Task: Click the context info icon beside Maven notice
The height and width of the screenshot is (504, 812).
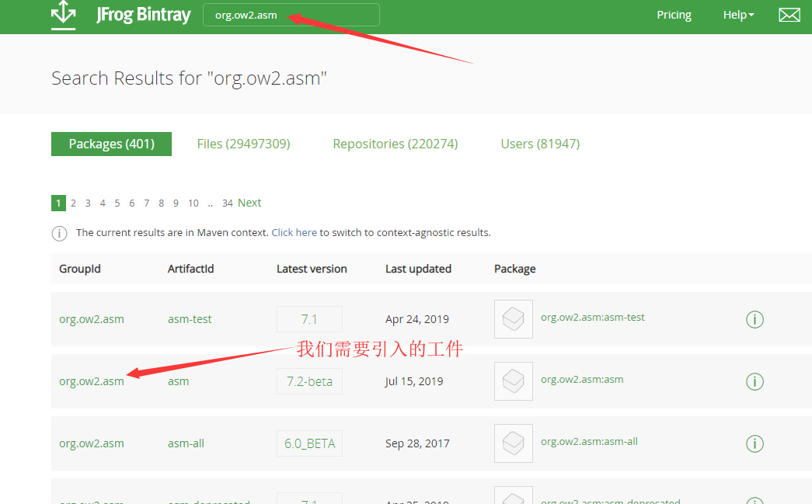Action: tap(60, 234)
